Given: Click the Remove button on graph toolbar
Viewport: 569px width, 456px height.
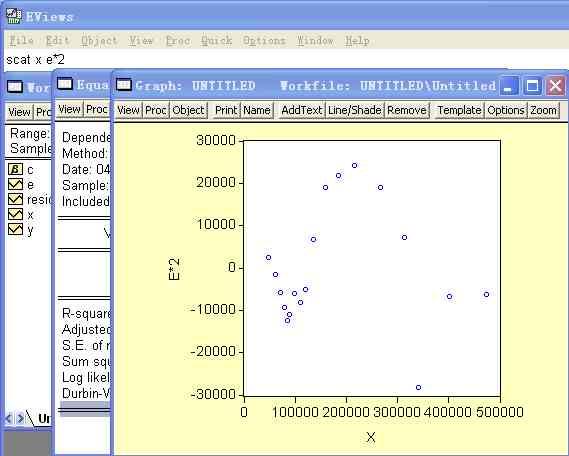Looking at the screenshot, I should click(x=407, y=110).
